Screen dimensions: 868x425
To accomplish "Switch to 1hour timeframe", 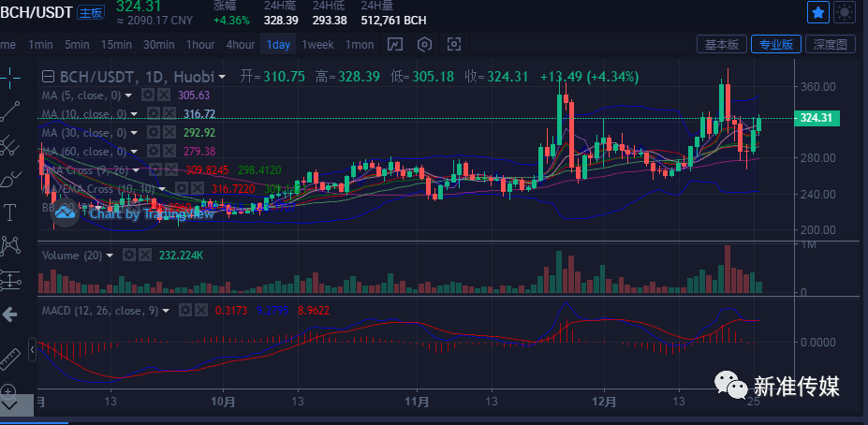I will pos(200,45).
